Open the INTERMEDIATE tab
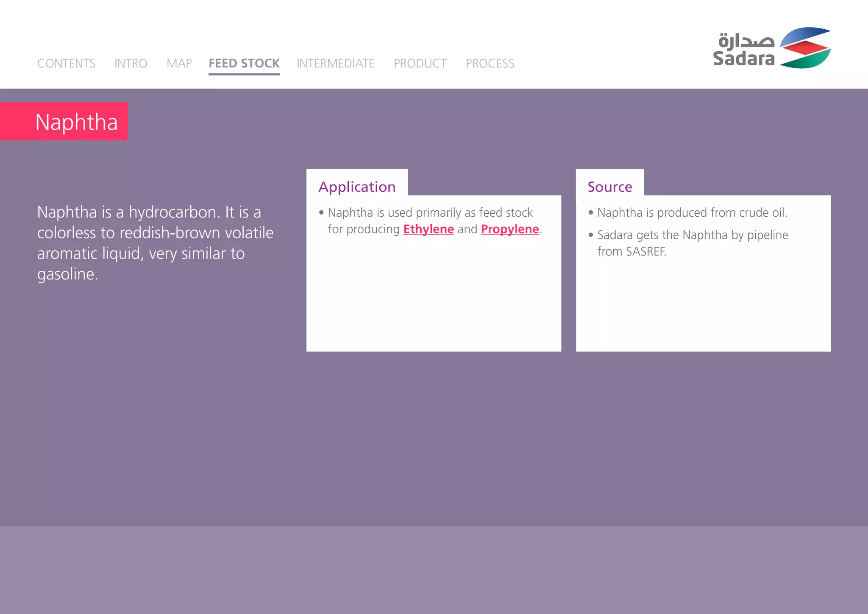 335,64
